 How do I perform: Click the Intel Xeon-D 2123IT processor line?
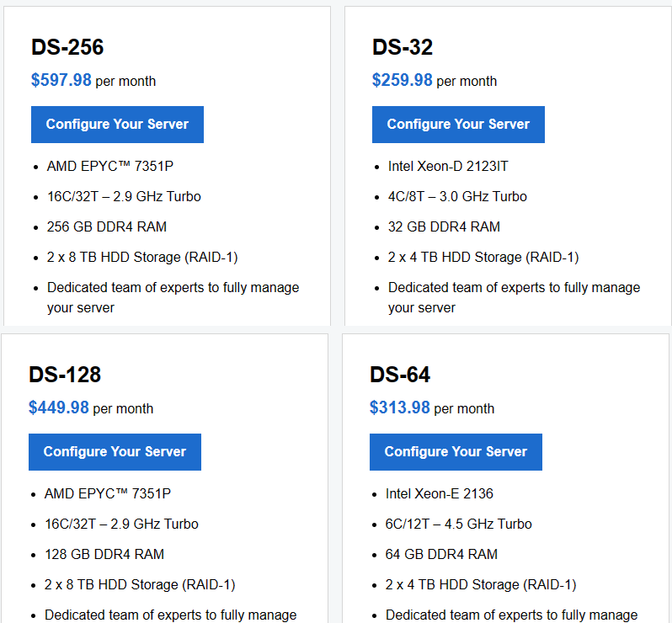pyautogui.click(x=447, y=166)
